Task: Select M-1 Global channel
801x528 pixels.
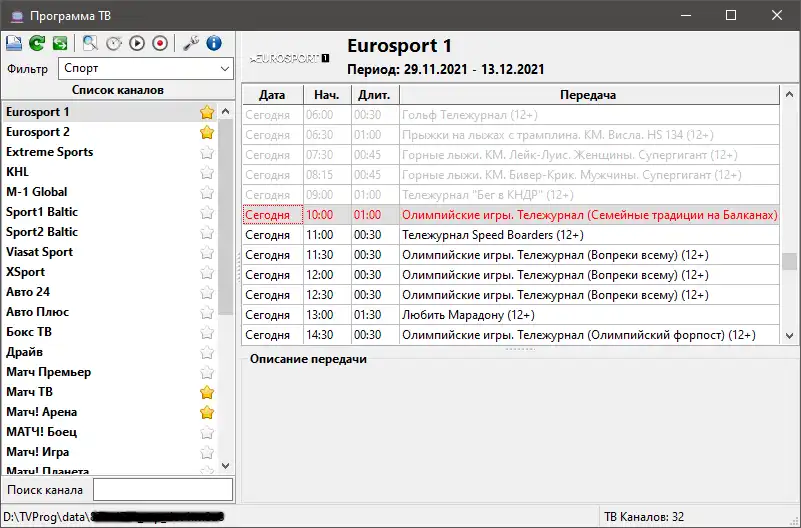Action: 110,192
